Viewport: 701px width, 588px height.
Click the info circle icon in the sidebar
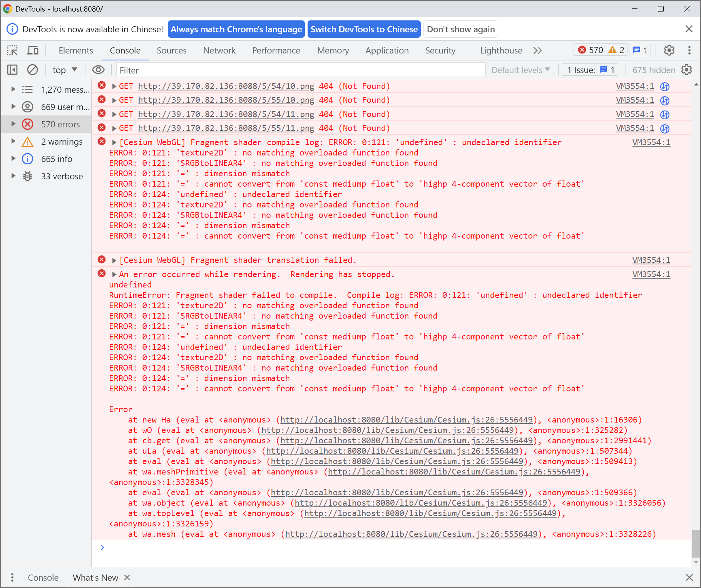click(x=27, y=159)
